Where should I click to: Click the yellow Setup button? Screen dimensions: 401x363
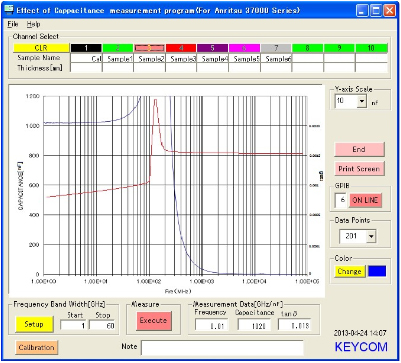34,324
